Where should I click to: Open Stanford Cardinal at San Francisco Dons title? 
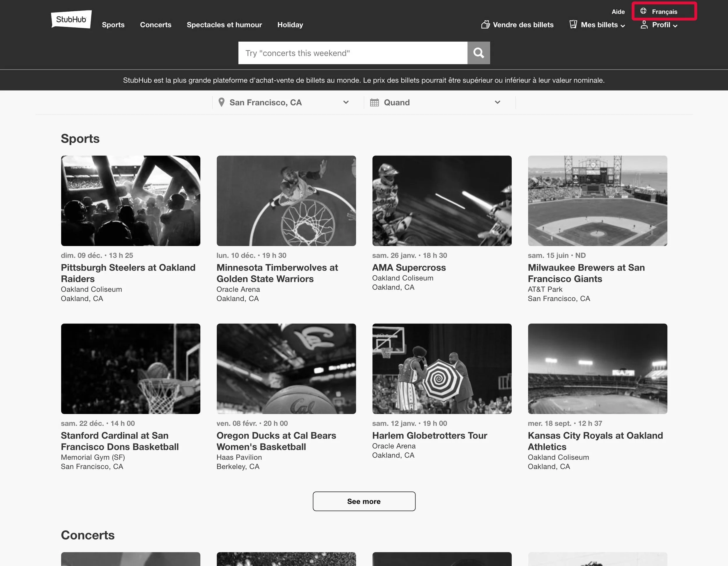120,441
